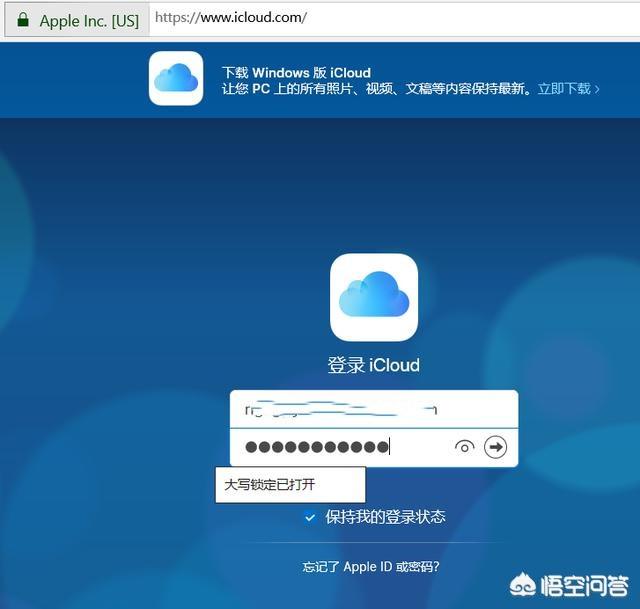Click the 登录 iCloud heading text

(373, 365)
